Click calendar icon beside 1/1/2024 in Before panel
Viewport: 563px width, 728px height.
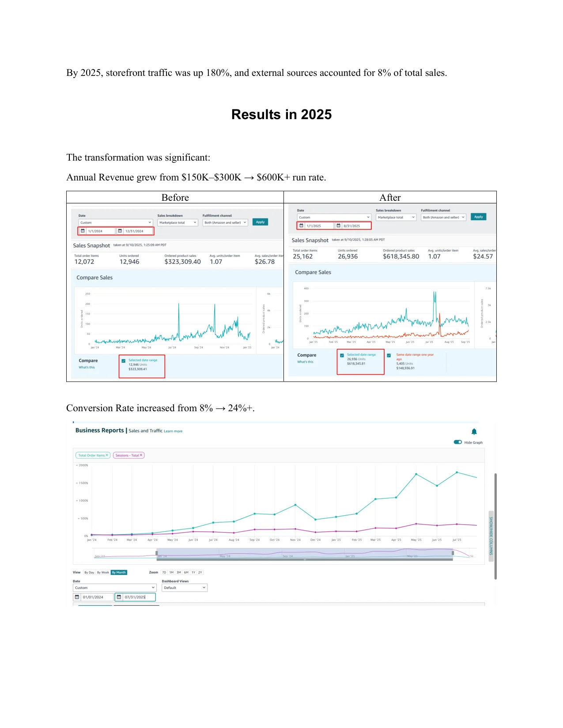[x=83, y=231]
